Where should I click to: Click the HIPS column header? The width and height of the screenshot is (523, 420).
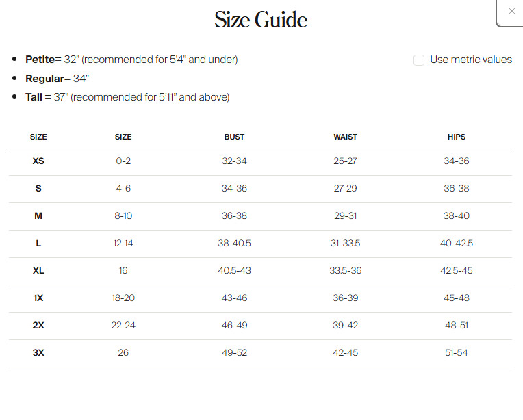(456, 137)
